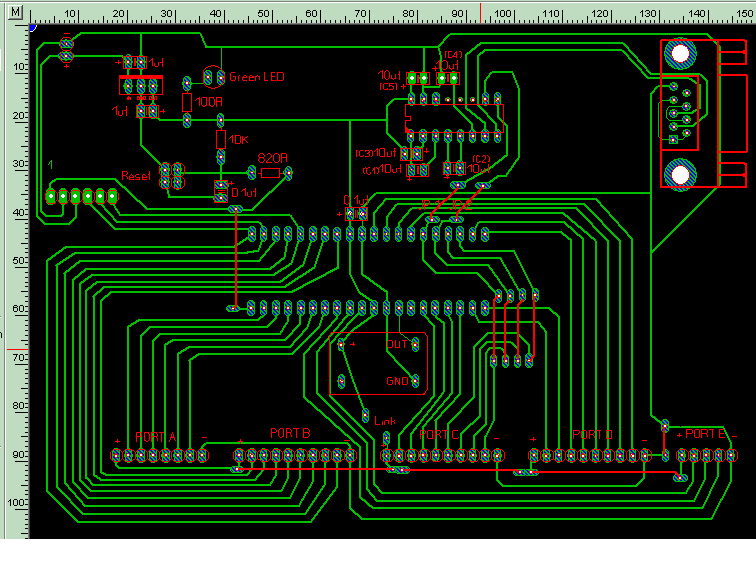
Task: Click the 10K resistor body outline
Action: pyautogui.click(x=221, y=139)
